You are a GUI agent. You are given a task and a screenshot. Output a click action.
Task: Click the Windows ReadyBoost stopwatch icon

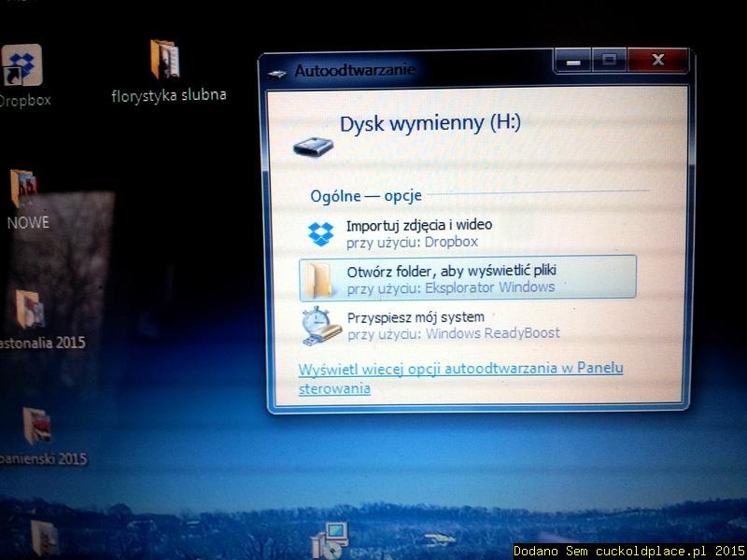[318, 322]
